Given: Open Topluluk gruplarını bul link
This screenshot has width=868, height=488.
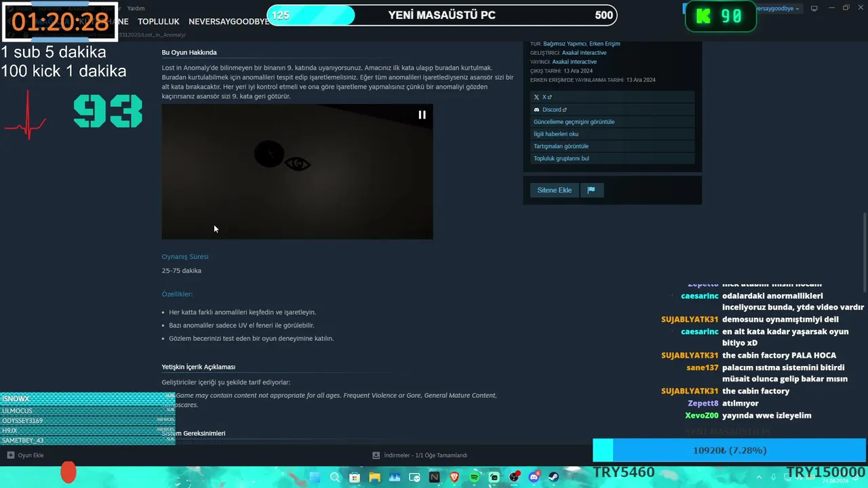Looking at the screenshot, I should point(561,159).
